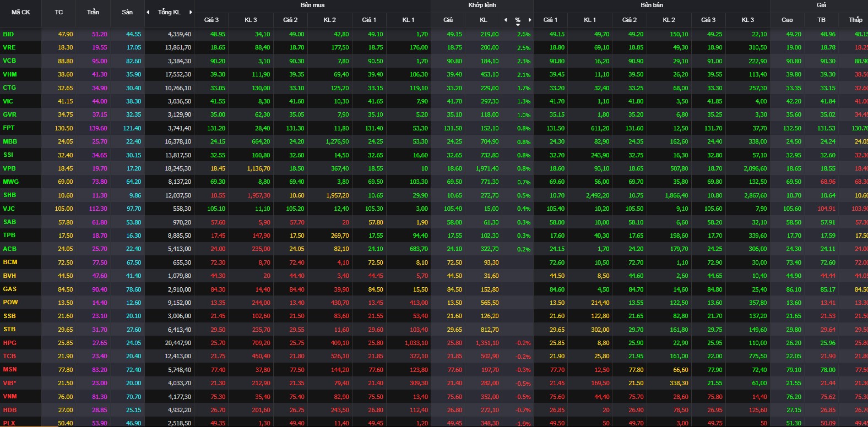Screen dimensions: 868x427
Task: Open the MSN stock ticker
Action: pyautogui.click(x=10, y=369)
